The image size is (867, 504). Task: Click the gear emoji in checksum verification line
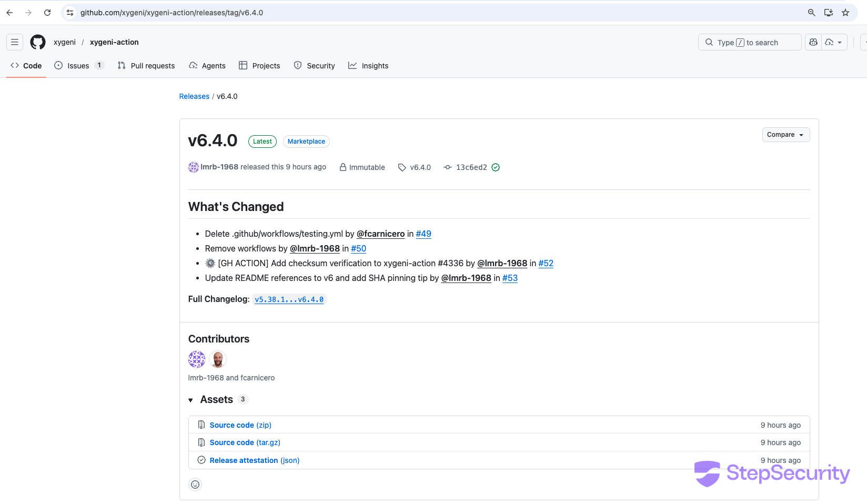[210, 263]
